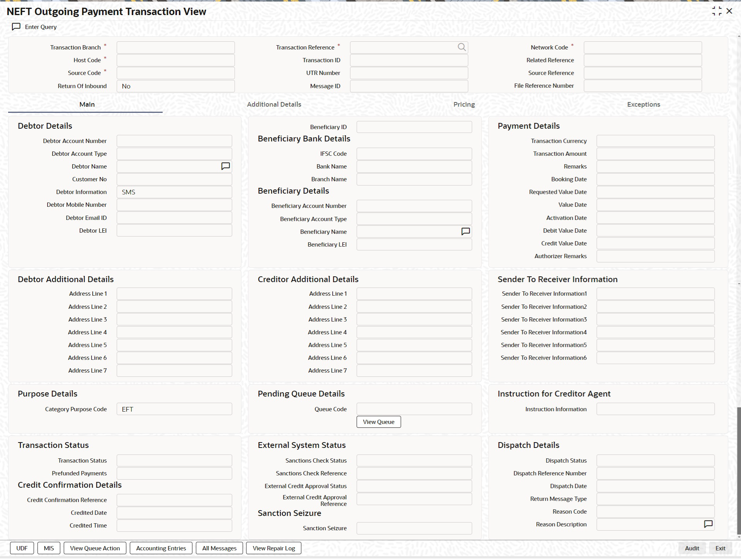Open the Additional Details tab
741x560 pixels.
tap(274, 104)
